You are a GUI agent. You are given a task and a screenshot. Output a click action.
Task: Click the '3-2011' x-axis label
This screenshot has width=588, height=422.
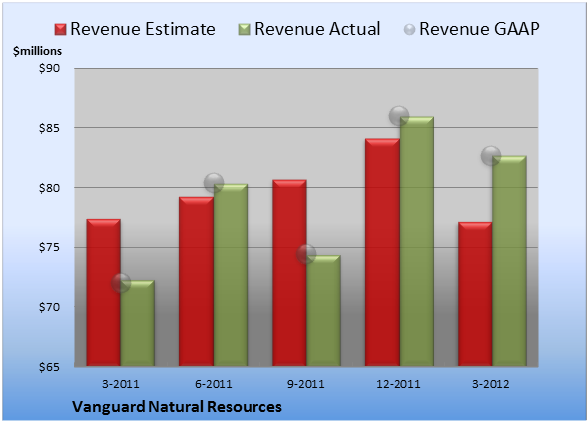pyautogui.click(x=121, y=384)
